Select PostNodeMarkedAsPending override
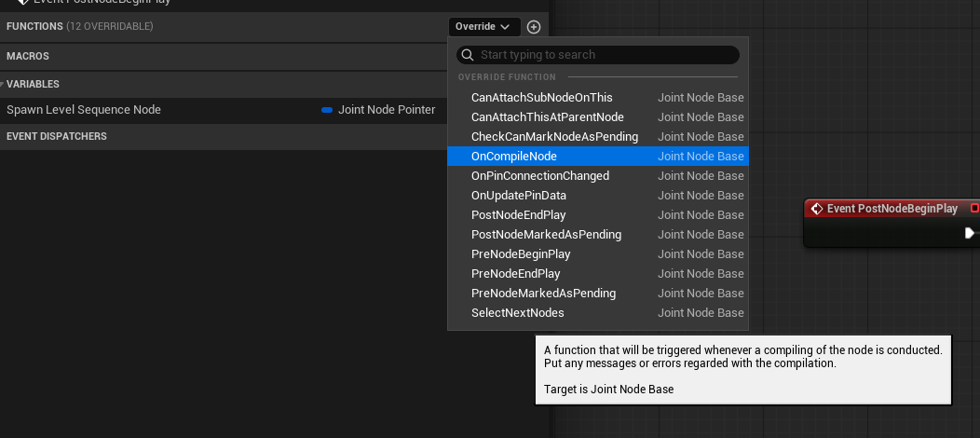The width and height of the screenshot is (980, 438). pyautogui.click(x=546, y=235)
